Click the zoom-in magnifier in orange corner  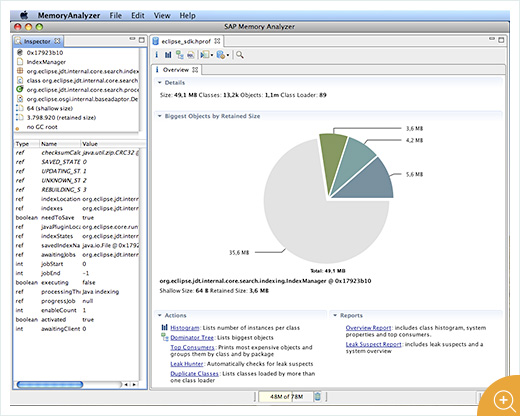pyautogui.click(x=504, y=400)
